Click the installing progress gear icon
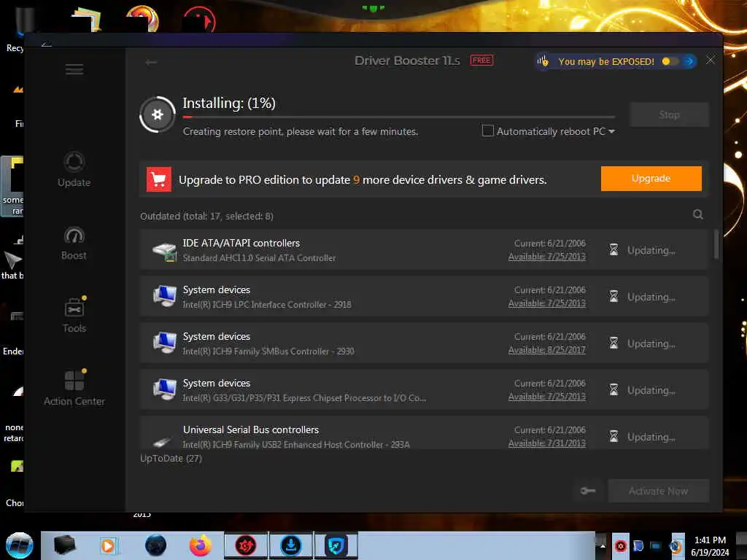 [x=158, y=114]
